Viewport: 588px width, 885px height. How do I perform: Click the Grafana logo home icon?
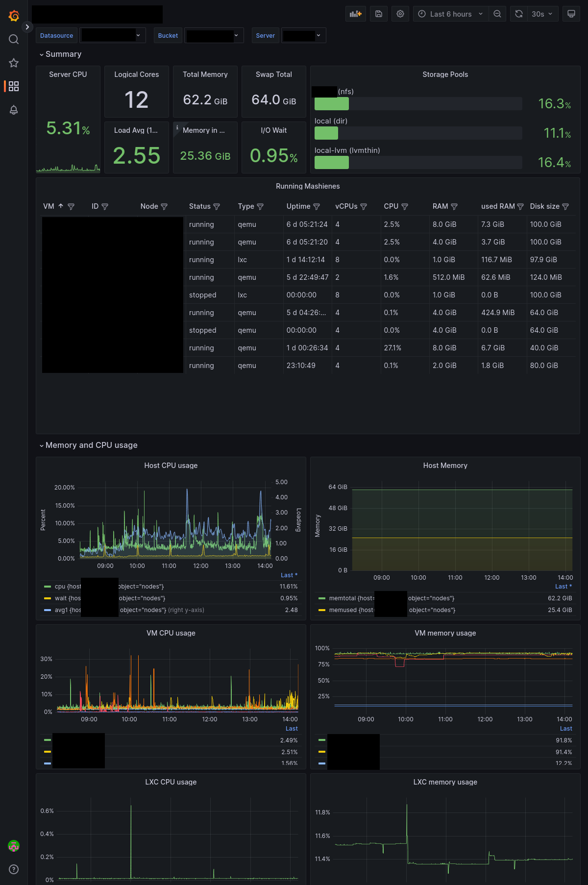coord(14,16)
